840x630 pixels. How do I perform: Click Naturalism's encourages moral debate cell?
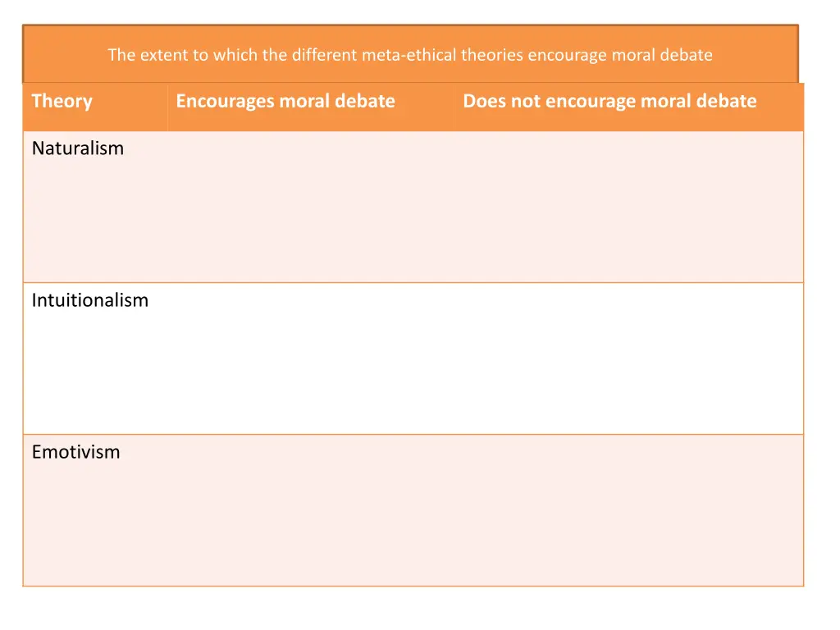[311, 207]
